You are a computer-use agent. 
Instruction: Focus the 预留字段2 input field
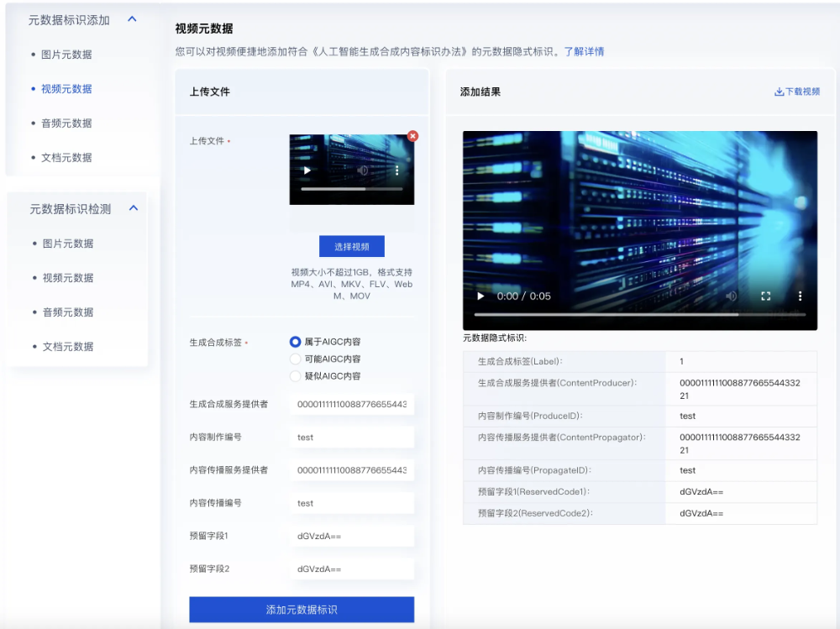pos(351,569)
